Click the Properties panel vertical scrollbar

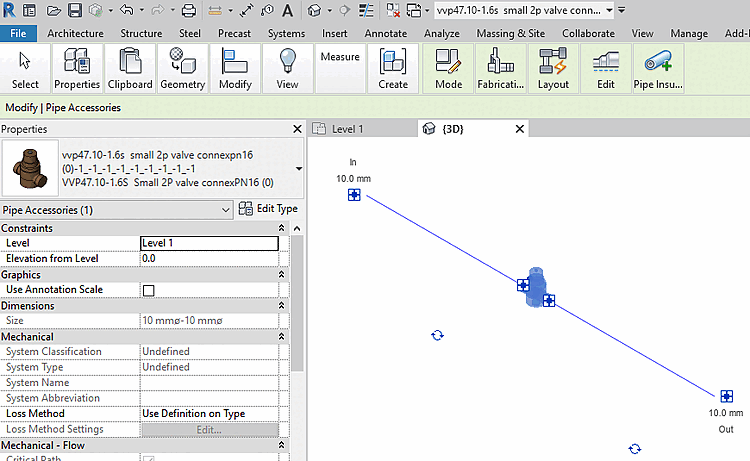coord(297,303)
